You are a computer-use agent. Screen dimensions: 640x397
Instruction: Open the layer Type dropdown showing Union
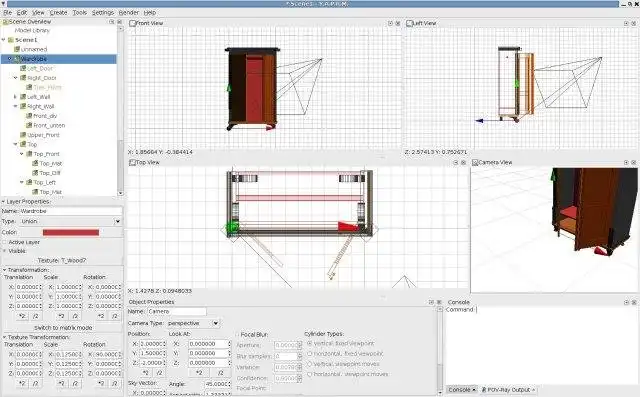70,221
